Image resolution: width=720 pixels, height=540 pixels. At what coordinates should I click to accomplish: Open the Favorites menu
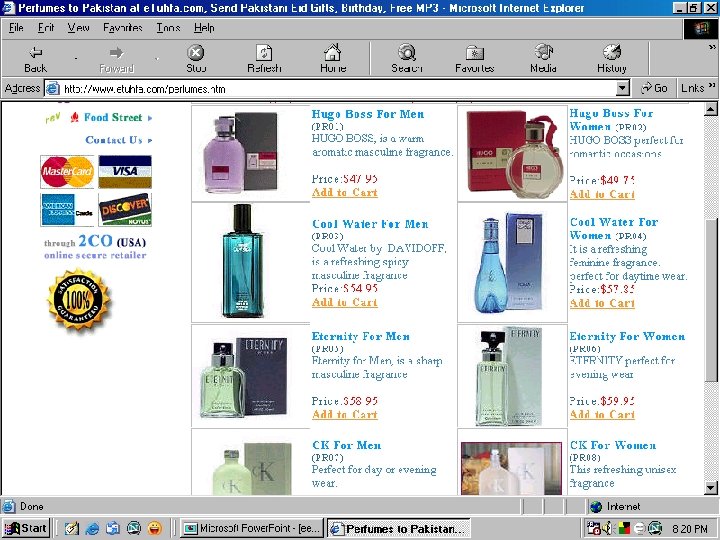coord(123,28)
